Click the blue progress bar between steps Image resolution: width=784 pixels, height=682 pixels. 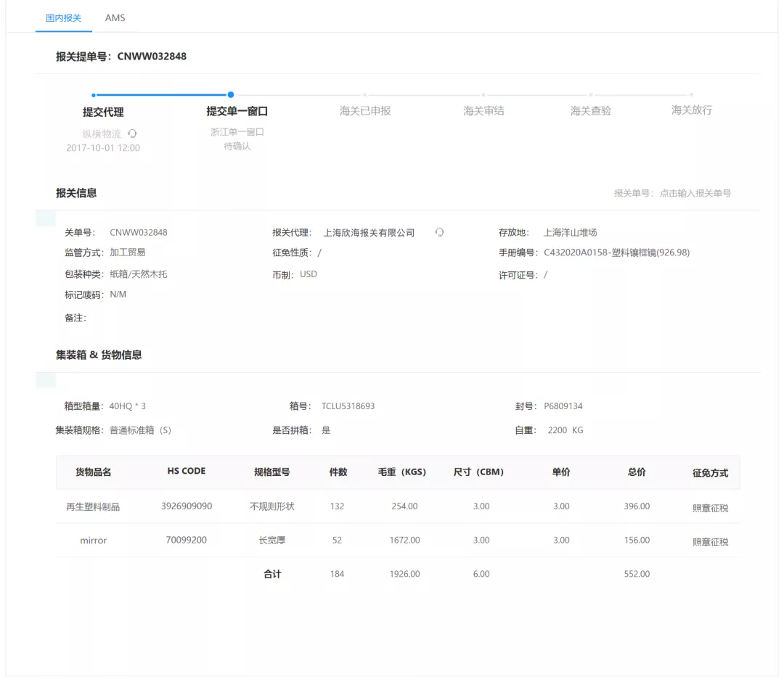(x=162, y=95)
